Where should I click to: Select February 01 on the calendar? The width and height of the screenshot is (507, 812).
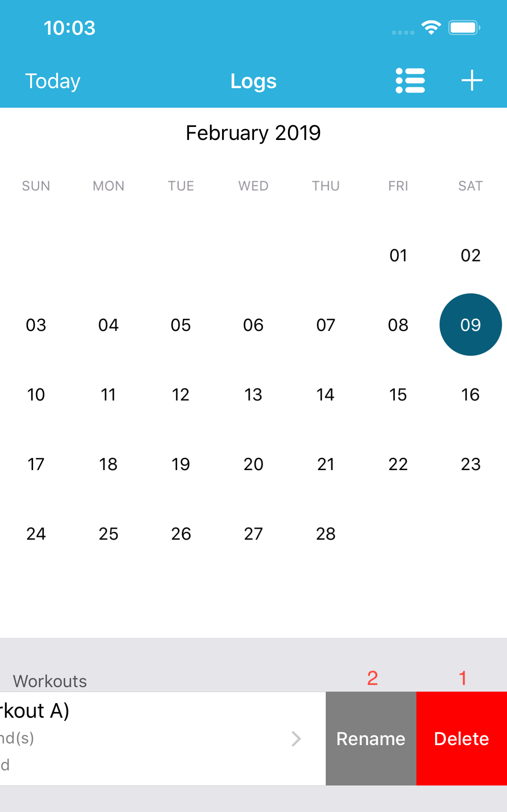coord(398,255)
